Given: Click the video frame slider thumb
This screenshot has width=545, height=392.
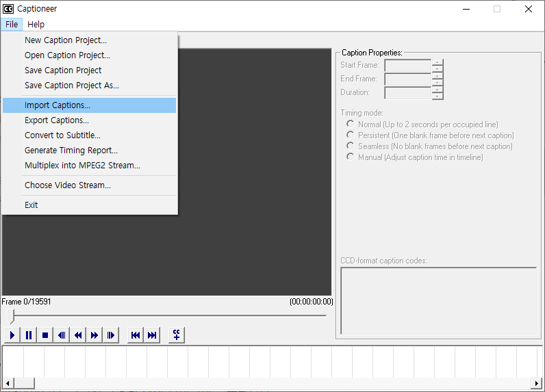Looking at the screenshot, I should coord(12,316).
